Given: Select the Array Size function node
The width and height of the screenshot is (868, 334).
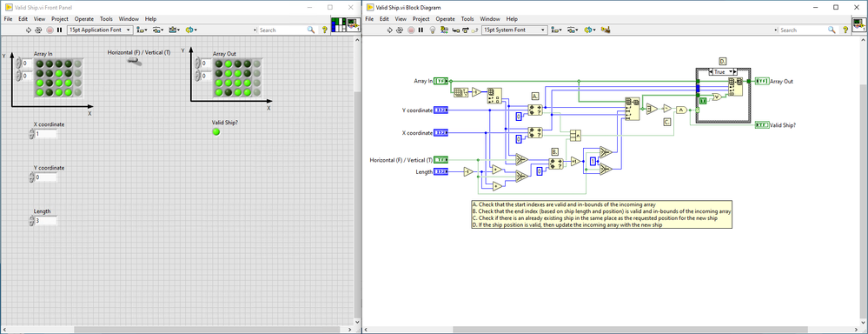Looking at the screenshot, I should 461,92.
